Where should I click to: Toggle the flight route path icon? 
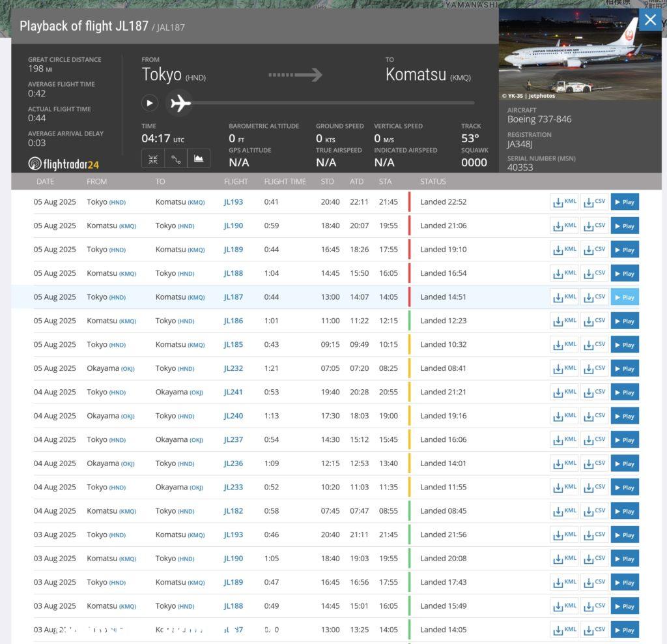(176, 158)
